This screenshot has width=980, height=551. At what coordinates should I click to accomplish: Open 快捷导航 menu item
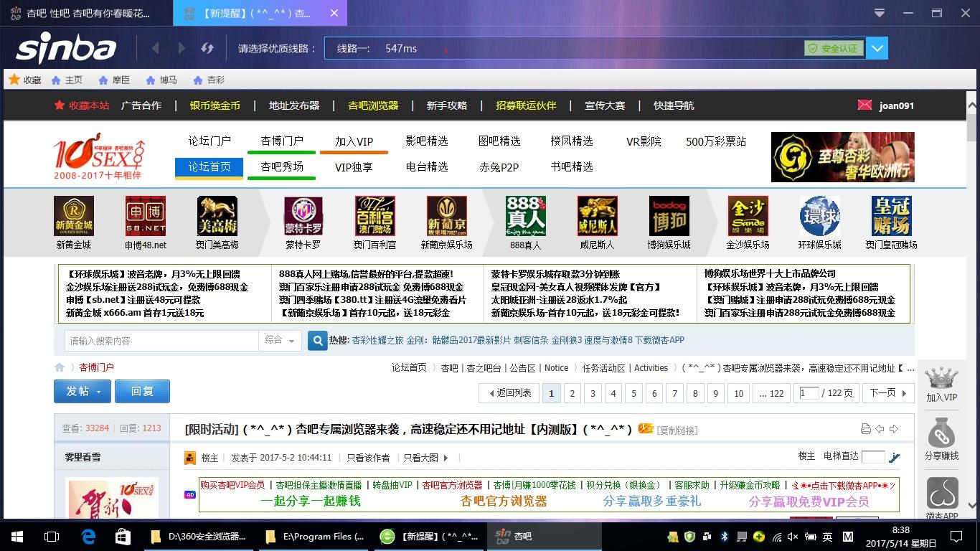coord(674,105)
